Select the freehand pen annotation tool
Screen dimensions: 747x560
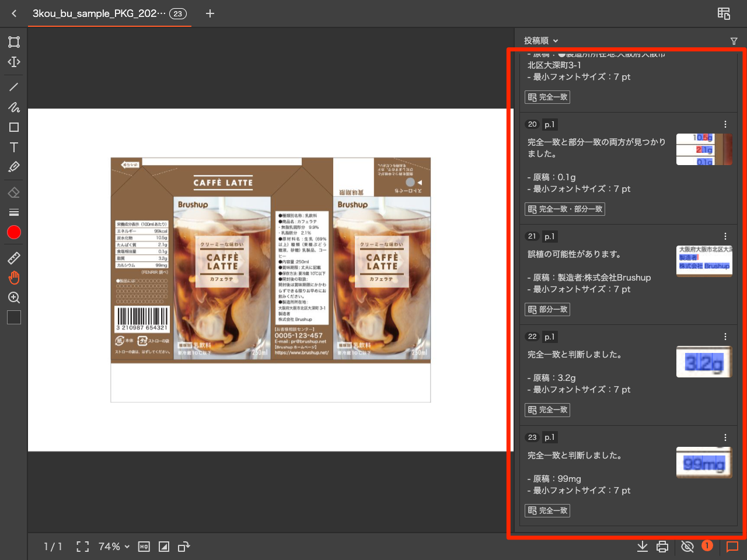pyautogui.click(x=13, y=107)
